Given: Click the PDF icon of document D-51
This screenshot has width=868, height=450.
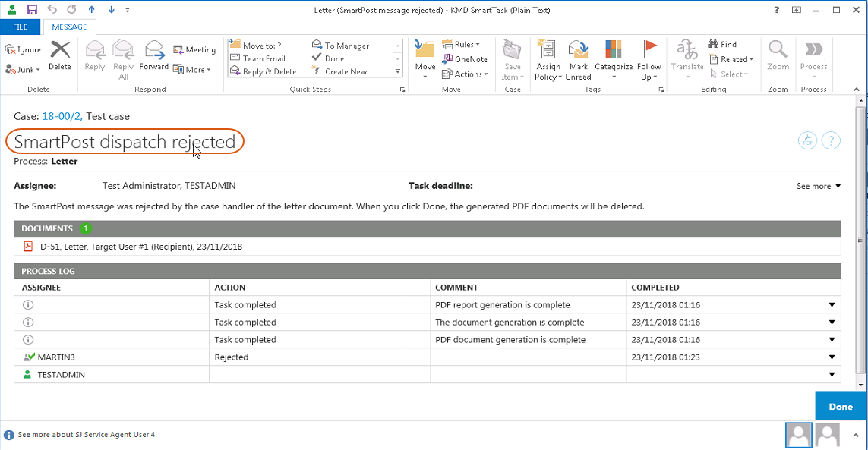Looking at the screenshot, I should [28, 247].
